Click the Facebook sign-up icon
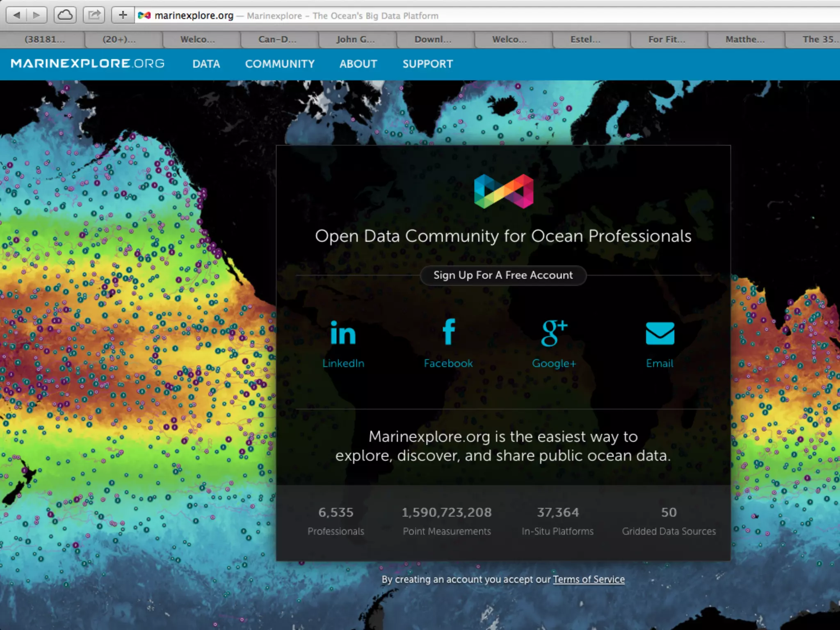Screen dimensions: 840x630 pos(448,332)
